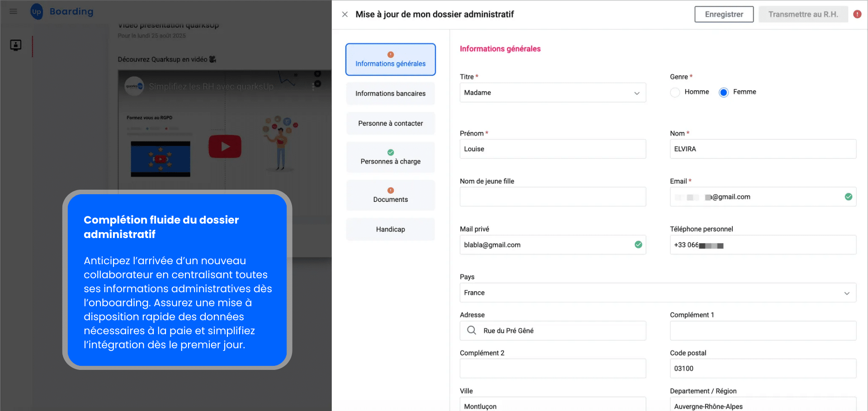Select the Femme radio button
The image size is (868, 411).
pyautogui.click(x=724, y=93)
